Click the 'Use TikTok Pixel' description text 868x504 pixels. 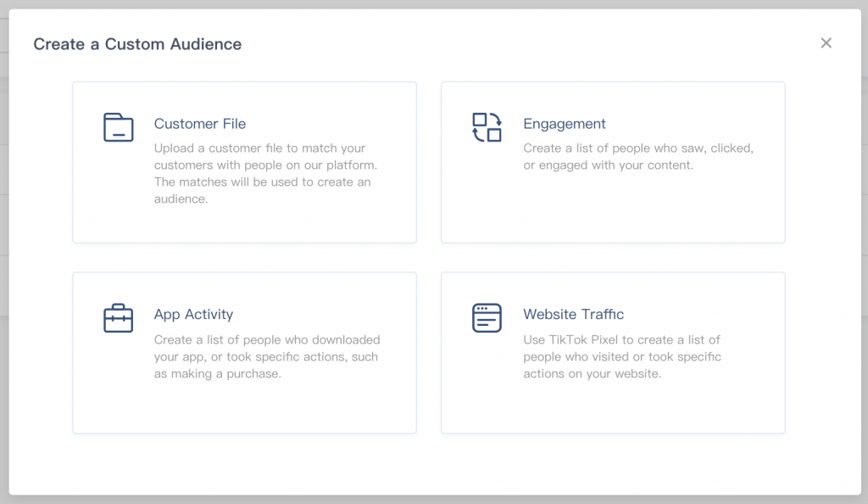622,356
